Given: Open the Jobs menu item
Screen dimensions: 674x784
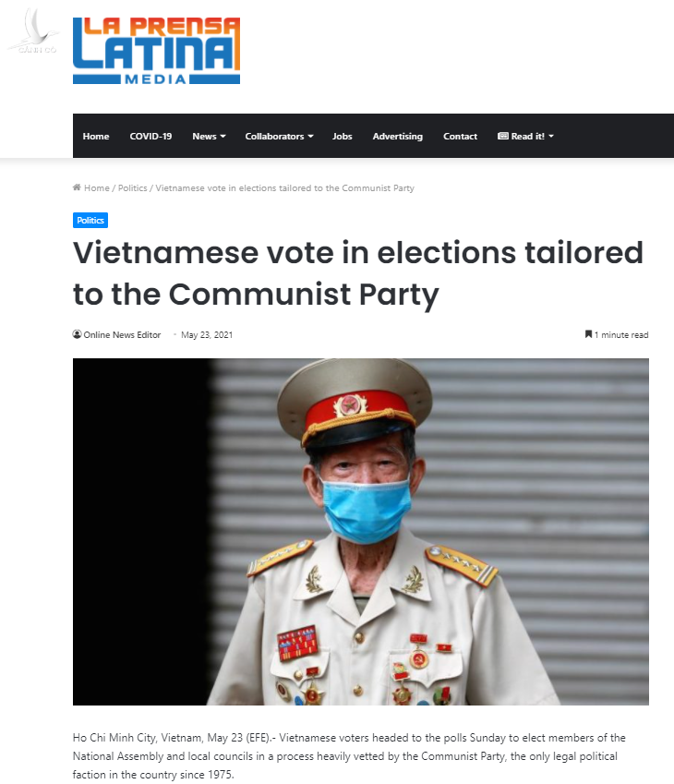Looking at the screenshot, I should point(342,136).
